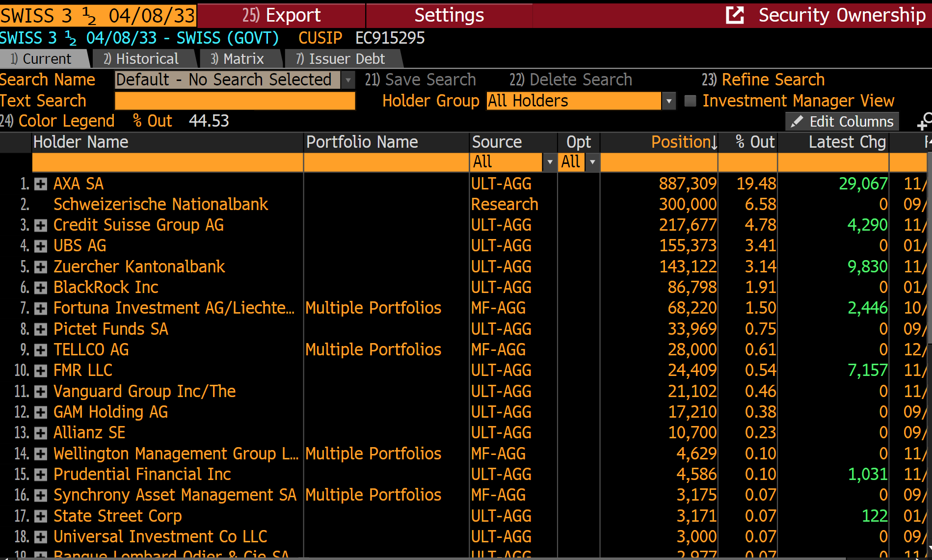Open the Opt filter dropdown
This screenshot has width=932, height=560.
592,162
